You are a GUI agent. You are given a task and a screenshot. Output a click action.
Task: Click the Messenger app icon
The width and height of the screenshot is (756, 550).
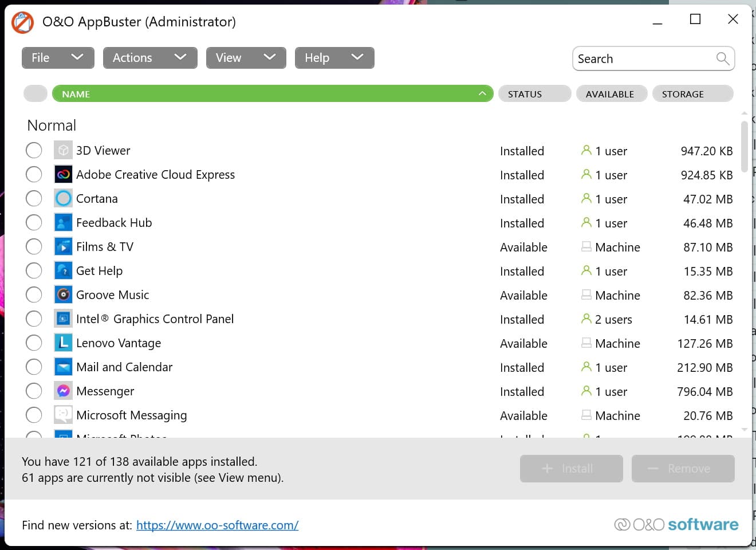(x=63, y=391)
